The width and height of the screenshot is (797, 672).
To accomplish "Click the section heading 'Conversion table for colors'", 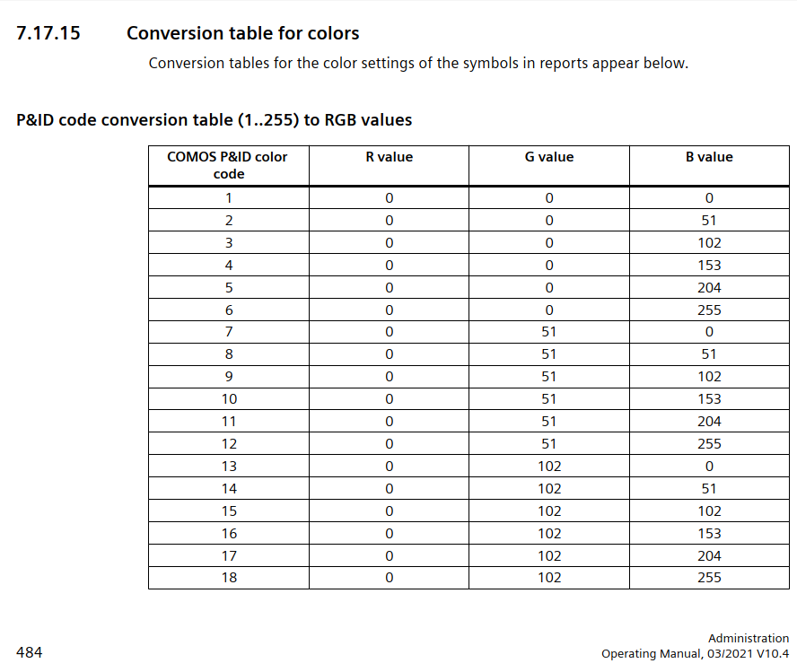I will (x=242, y=33).
